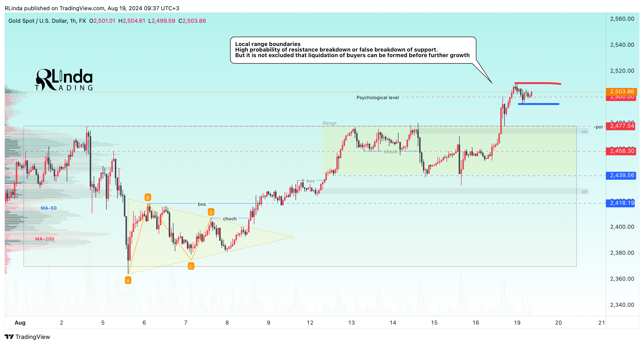Click the 2,340.00 price axis label
644x345 pixels.
click(x=622, y=305)
